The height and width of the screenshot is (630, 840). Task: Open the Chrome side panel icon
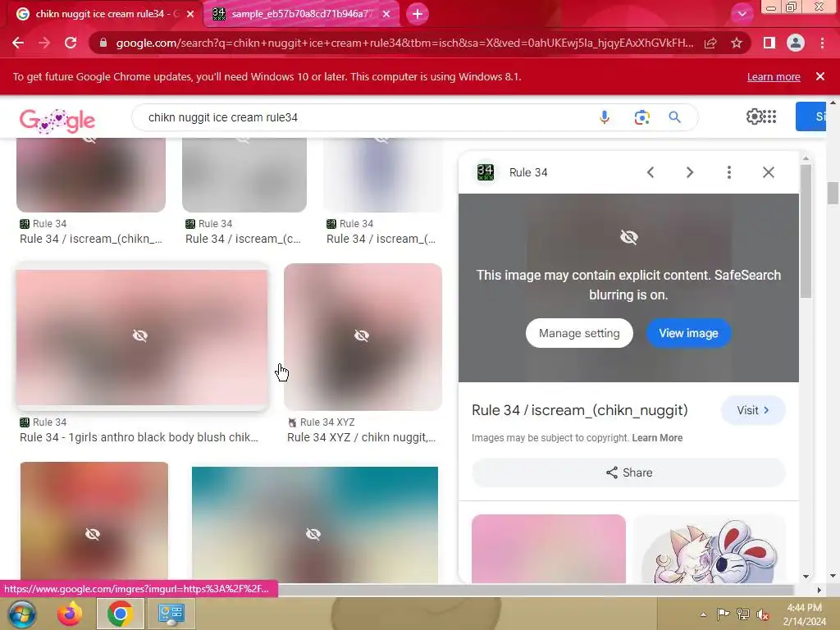click(769, 43)
